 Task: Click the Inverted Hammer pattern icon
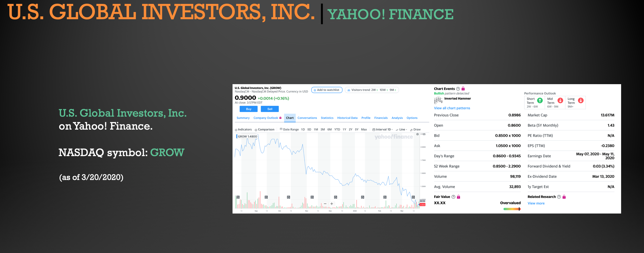click(x=438, y=101)
